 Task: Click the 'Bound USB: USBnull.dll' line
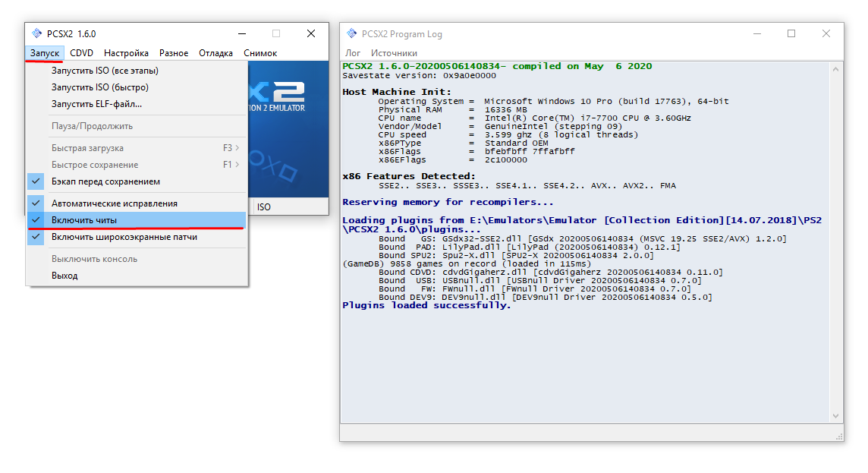tap(540, 280)
